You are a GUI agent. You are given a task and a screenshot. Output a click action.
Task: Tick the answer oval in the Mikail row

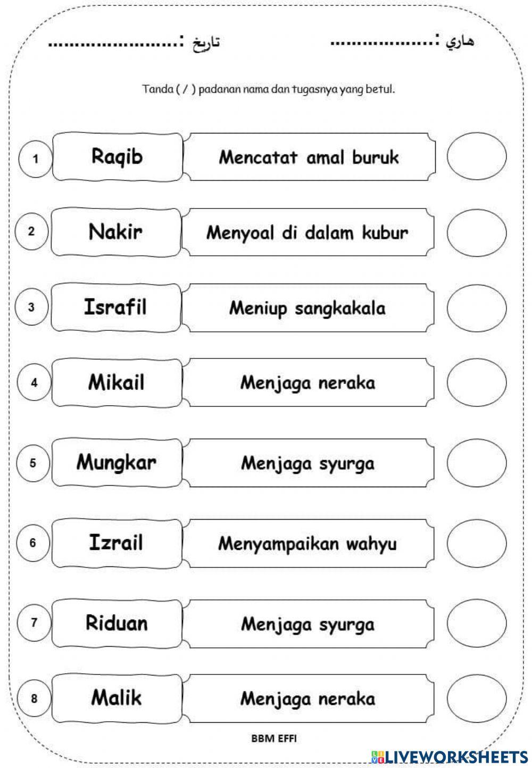476,382
